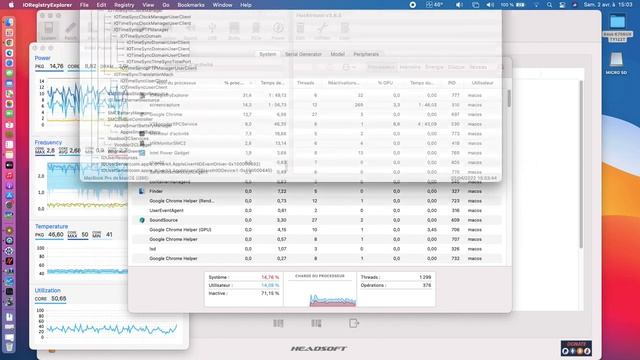Select Google Chrome Helper (Rend... row

click(317, 201)
